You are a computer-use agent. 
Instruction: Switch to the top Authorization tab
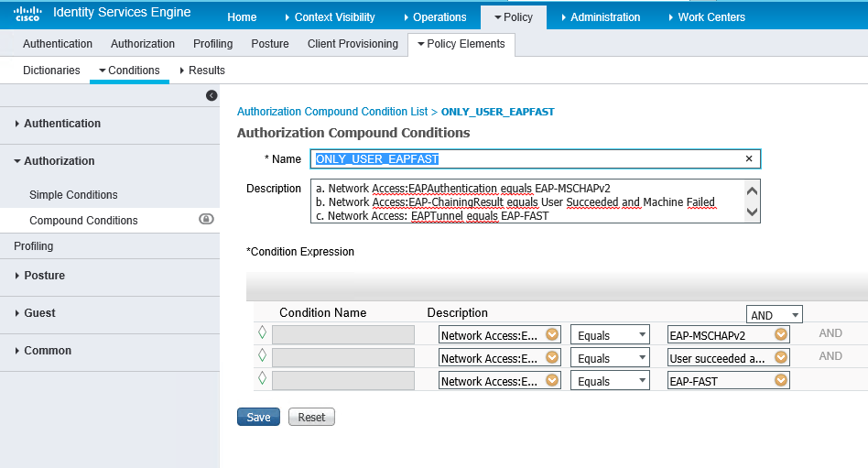pos(142,44)
